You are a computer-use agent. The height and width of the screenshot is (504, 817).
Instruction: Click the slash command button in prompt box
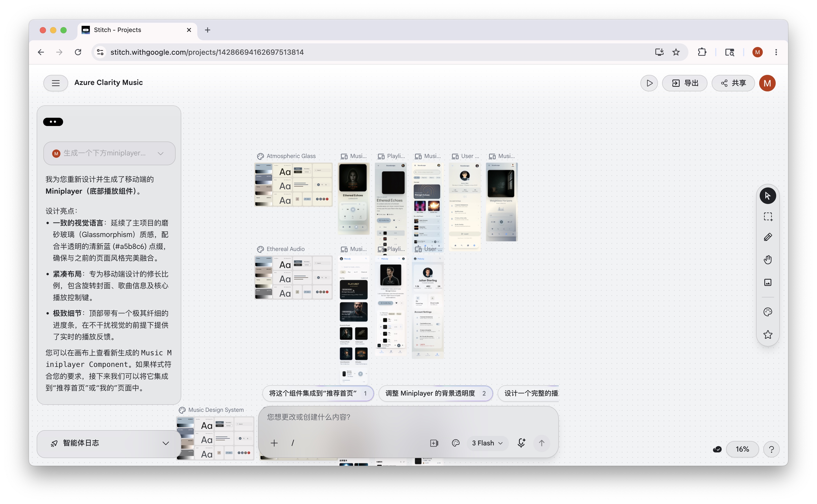pos(293,443)
